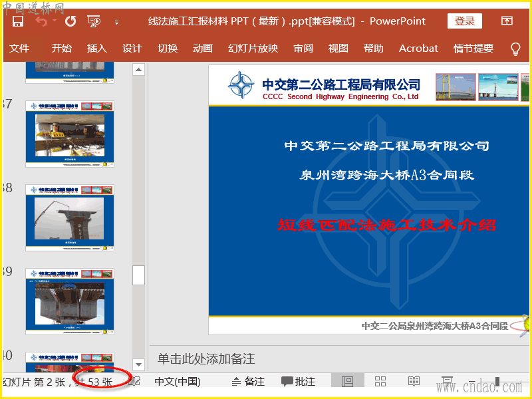This screenshot has width=532, height=399.
Task: Click the first bridge photo in header
Action: pos(456,87)
